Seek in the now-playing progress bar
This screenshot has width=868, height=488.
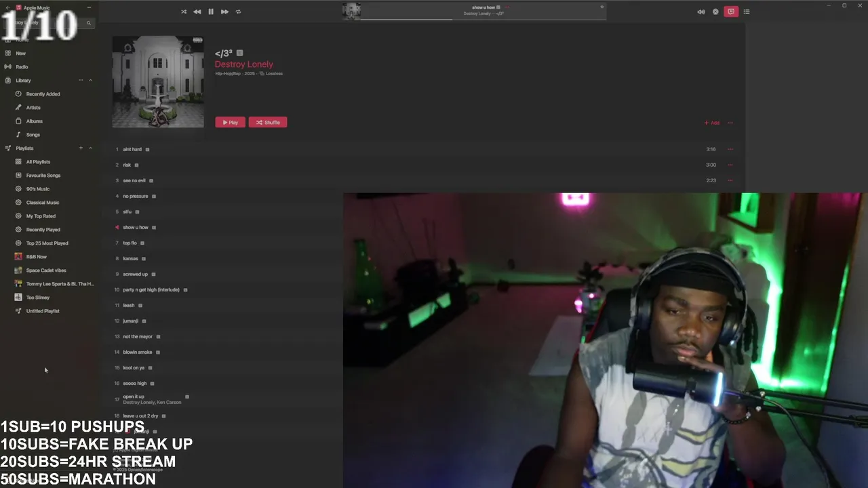(x=483, y=19)
